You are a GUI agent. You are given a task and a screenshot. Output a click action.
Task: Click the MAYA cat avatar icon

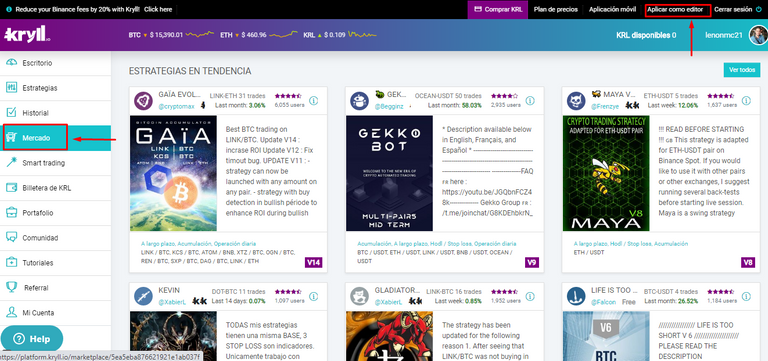pyautogui.click(x=576, y=101)
